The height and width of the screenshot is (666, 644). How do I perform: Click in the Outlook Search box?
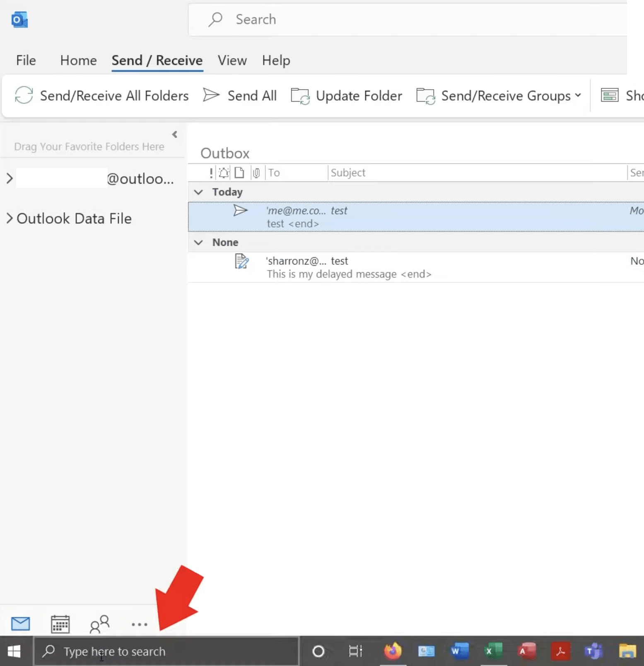pyautogui.click(x=408, y=19)
